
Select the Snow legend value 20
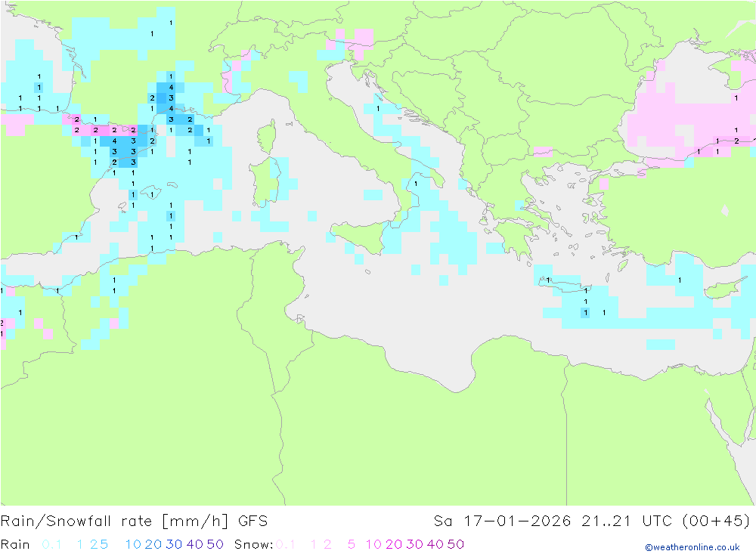pos(394,544)
